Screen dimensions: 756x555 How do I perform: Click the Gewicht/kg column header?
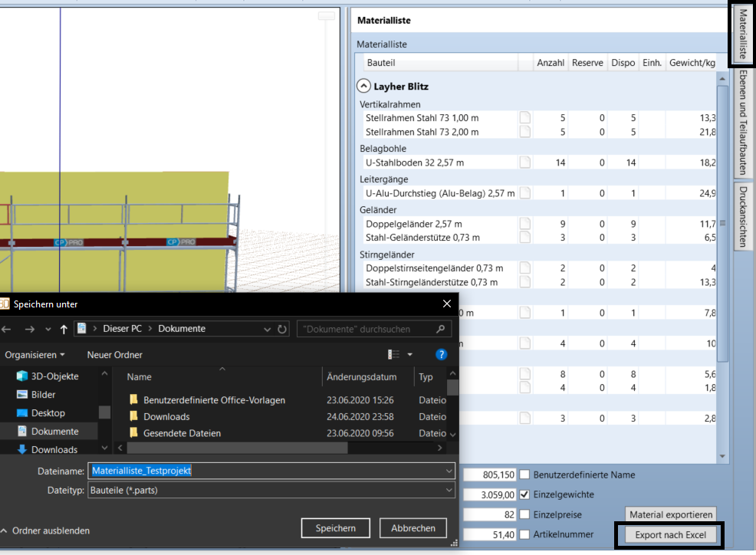(692, 63)
